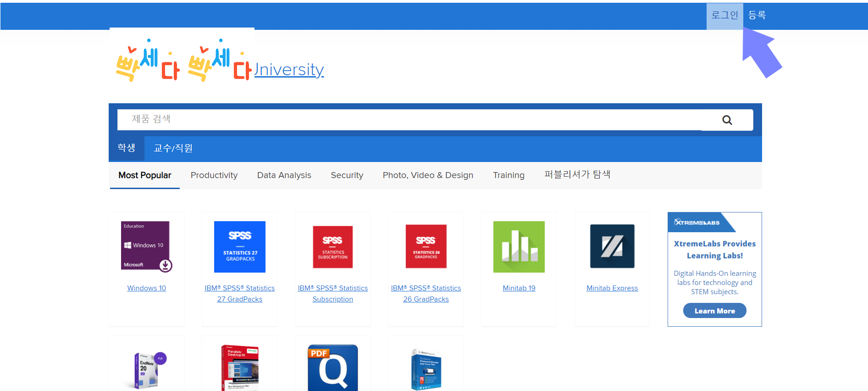Open the 등록 (register) link
Viewport: 868px width, 391px height.
coord(757,15)
